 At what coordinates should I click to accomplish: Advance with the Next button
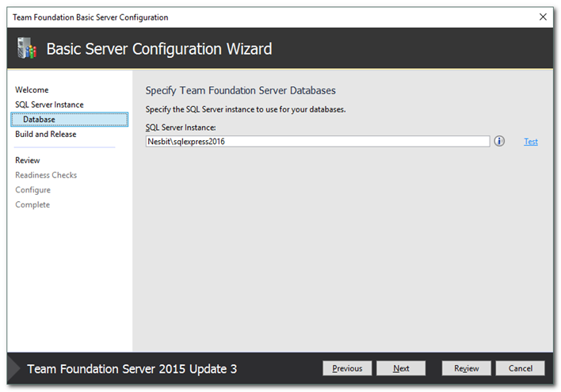[401, 368]
